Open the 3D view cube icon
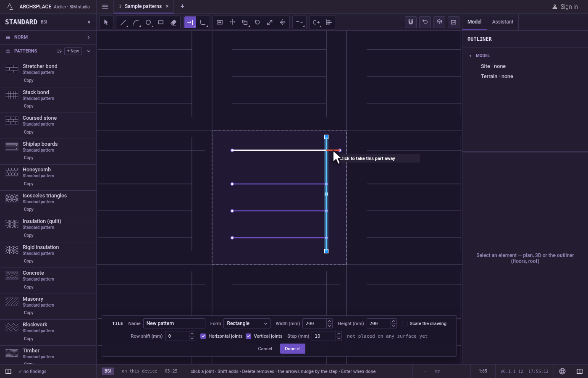588x378 pixels. coord(439,22)
